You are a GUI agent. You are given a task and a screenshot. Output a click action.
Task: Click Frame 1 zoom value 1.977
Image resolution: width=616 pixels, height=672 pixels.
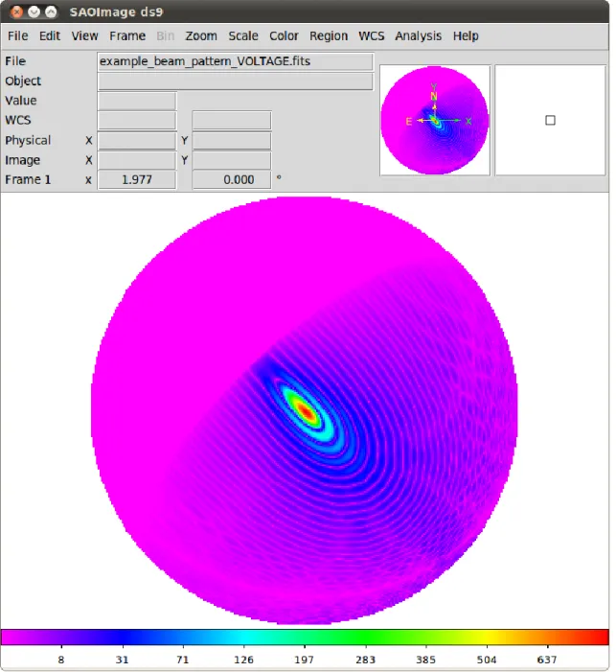pyautogui.click(x=137, y=179)
